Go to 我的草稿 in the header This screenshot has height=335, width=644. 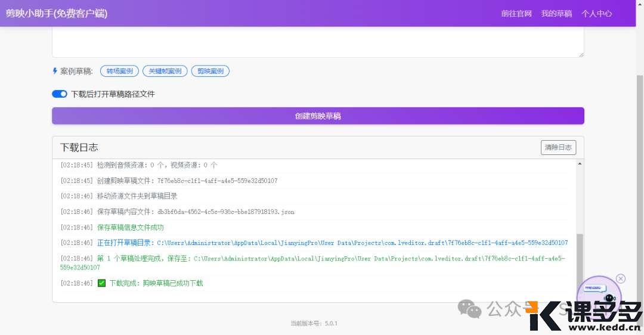556,14
